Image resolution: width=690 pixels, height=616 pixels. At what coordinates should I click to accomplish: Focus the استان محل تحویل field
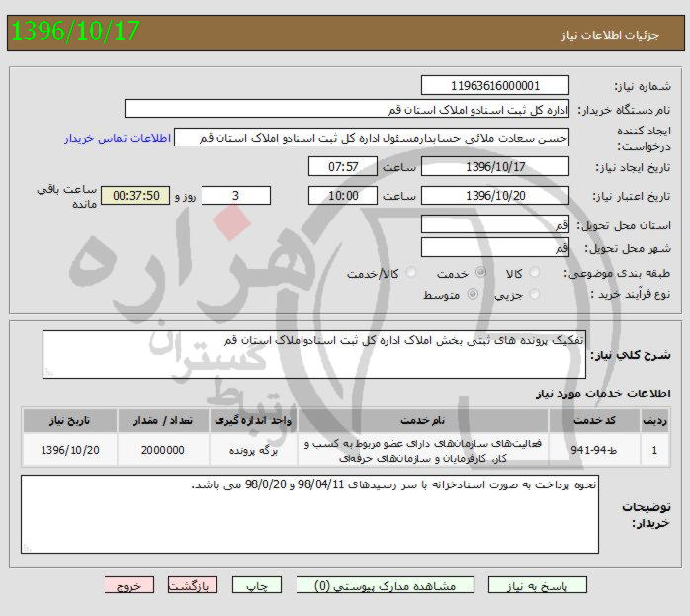[495, 224]
